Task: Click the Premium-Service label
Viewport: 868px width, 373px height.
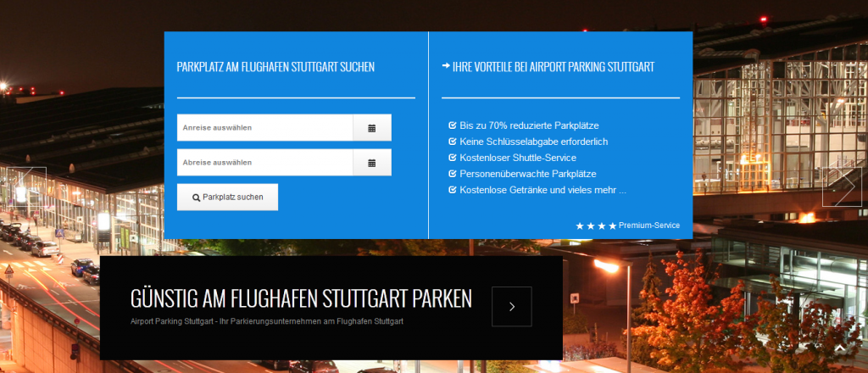Action: click(648, 225)
